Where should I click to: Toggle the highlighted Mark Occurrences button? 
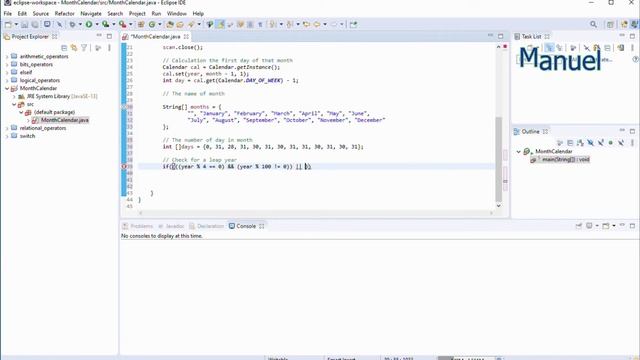coord(220,24)
